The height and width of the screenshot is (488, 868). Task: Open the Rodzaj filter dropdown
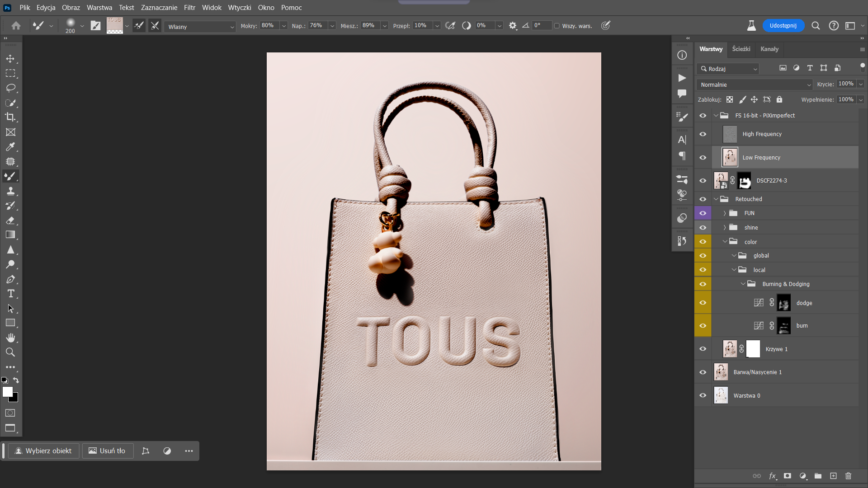[728, 69]
